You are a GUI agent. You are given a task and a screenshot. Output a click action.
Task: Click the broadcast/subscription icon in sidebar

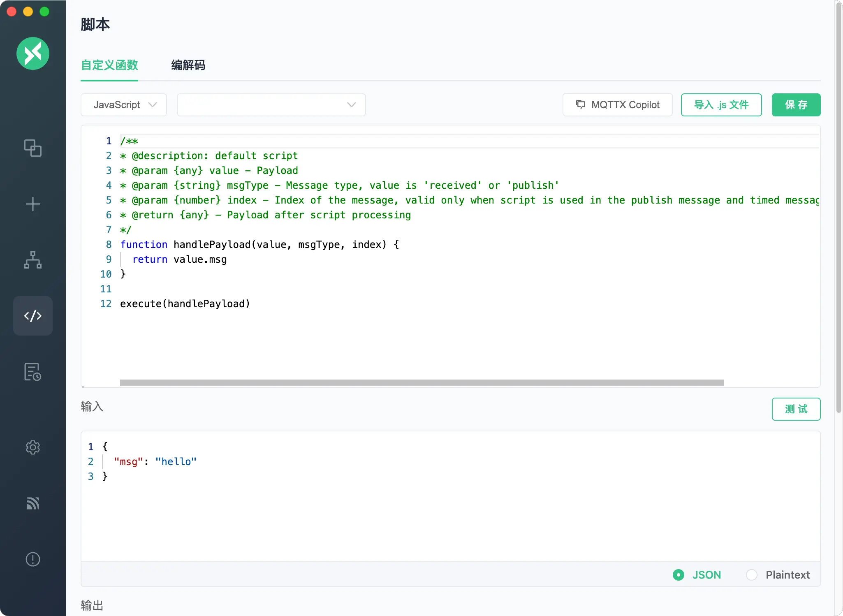click(32, 503)
